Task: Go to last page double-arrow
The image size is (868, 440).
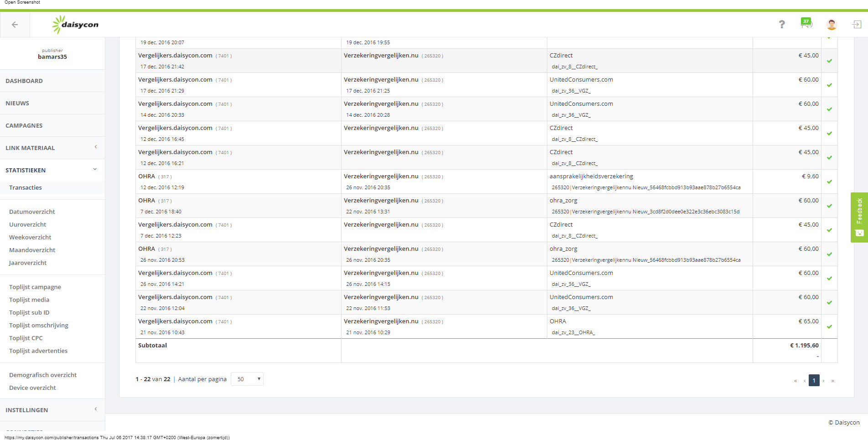Action: (832, 381)
